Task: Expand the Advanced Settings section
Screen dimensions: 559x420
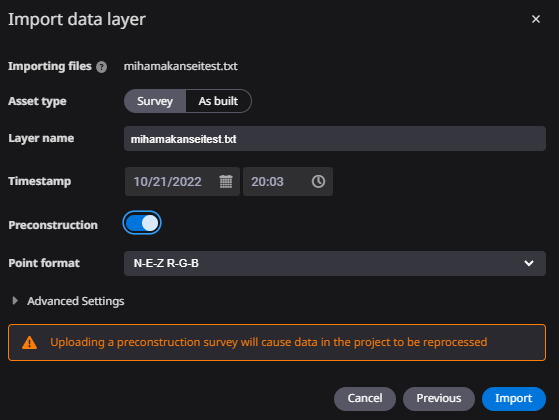Action: [x=68, y=301]
